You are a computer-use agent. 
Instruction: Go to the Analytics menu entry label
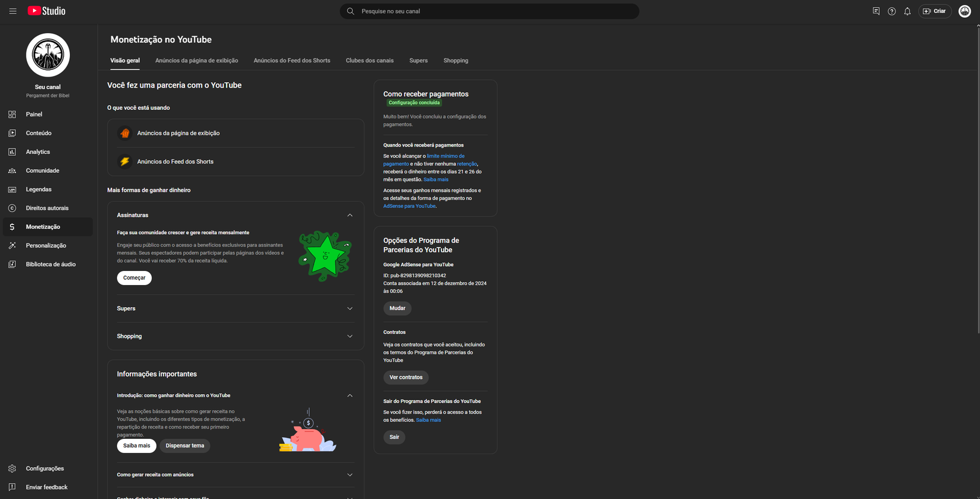point(38,152)
